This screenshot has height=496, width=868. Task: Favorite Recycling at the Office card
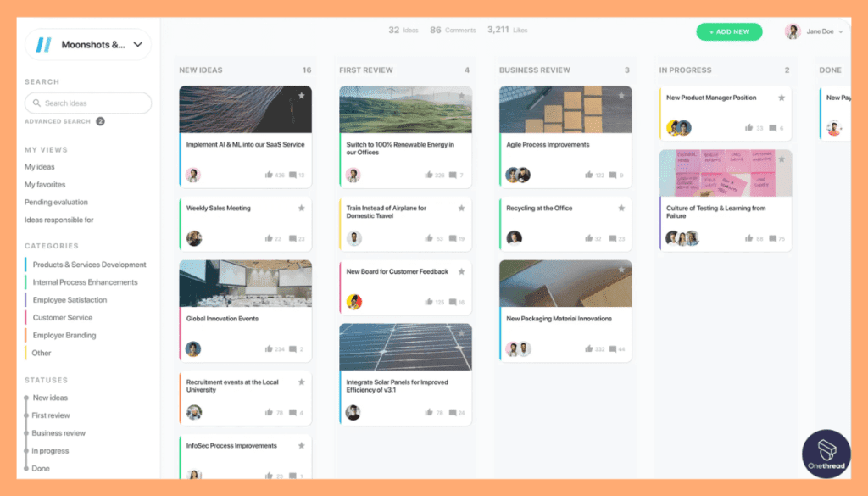[x=621, y=208]
